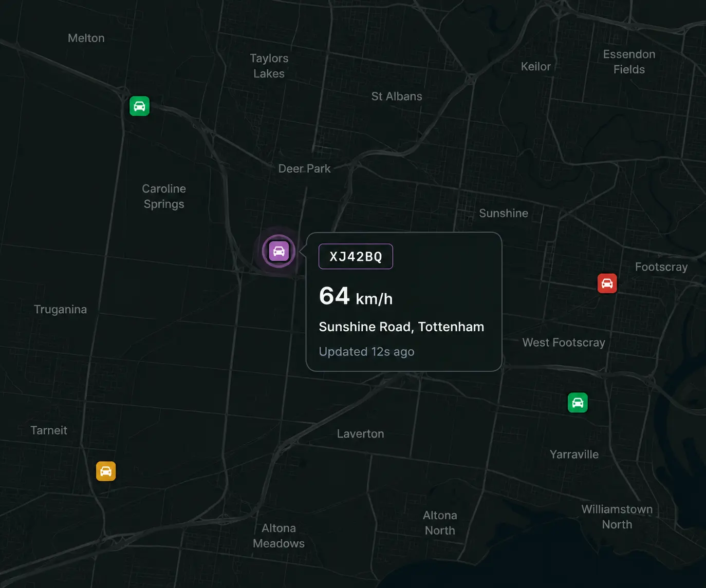Viewport: 706px width, 588px height.
Task: Select the green car marker near Yarraville
Action: (x=578, y=403)
